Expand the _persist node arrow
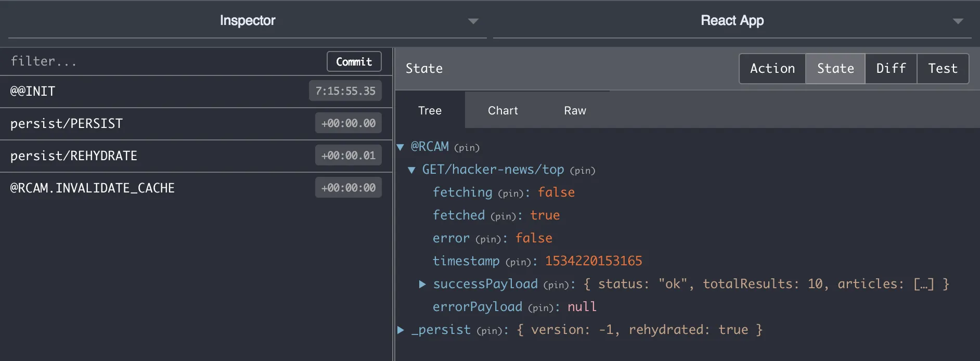Image resolution: width=980 pixels, height=361 pixels. pos(401,330)
